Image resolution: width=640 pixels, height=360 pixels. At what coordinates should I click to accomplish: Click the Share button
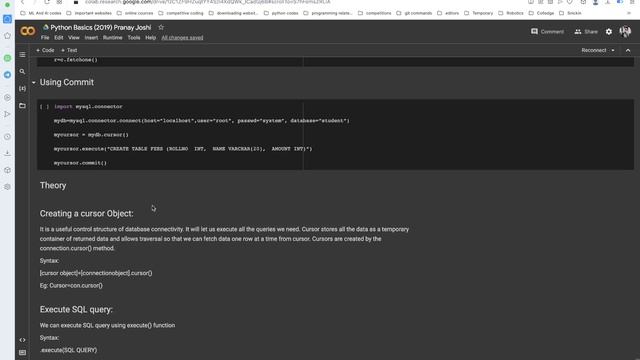tap(586, 31)
